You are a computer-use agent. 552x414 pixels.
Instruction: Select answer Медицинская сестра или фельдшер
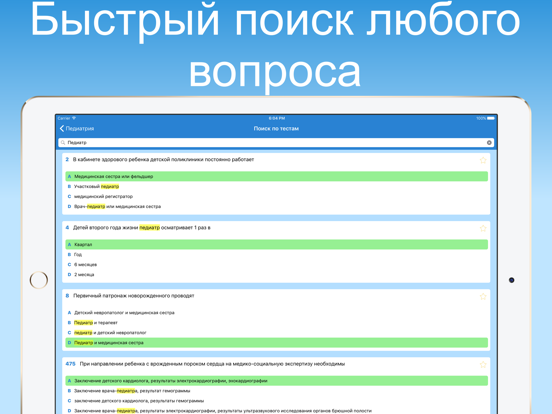click(x=276, y=176)
